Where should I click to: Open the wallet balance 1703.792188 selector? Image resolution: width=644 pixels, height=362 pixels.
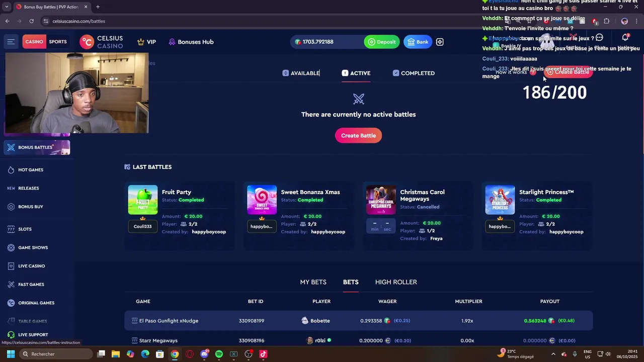326,42
